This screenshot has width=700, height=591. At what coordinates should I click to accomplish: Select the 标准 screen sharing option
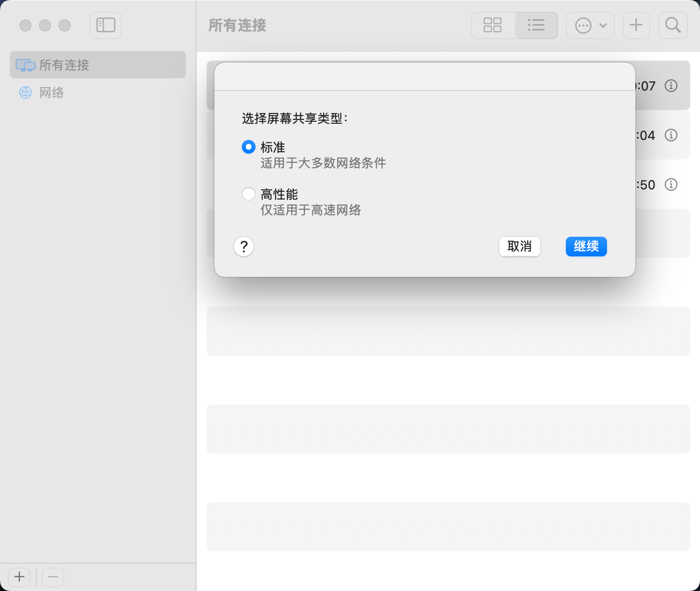(249, 147)
